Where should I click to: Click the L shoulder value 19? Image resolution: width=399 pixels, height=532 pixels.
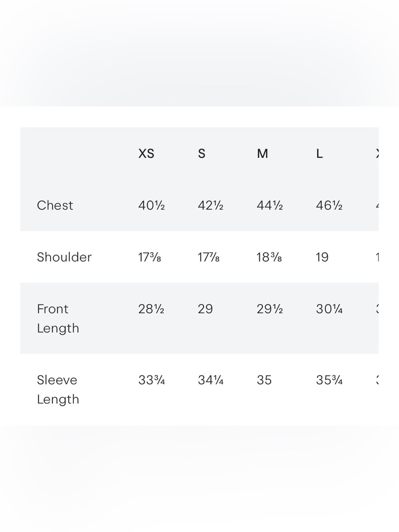[x=322, y=257]
